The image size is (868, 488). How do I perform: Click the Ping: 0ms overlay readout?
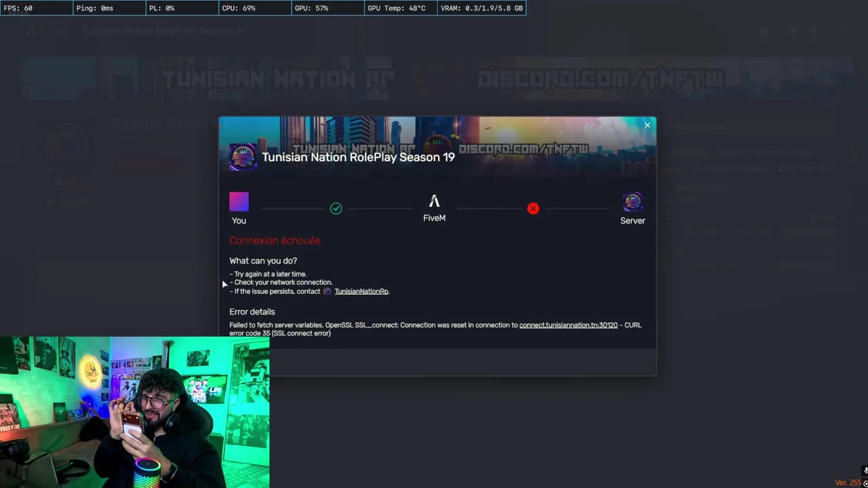(109, 8)
